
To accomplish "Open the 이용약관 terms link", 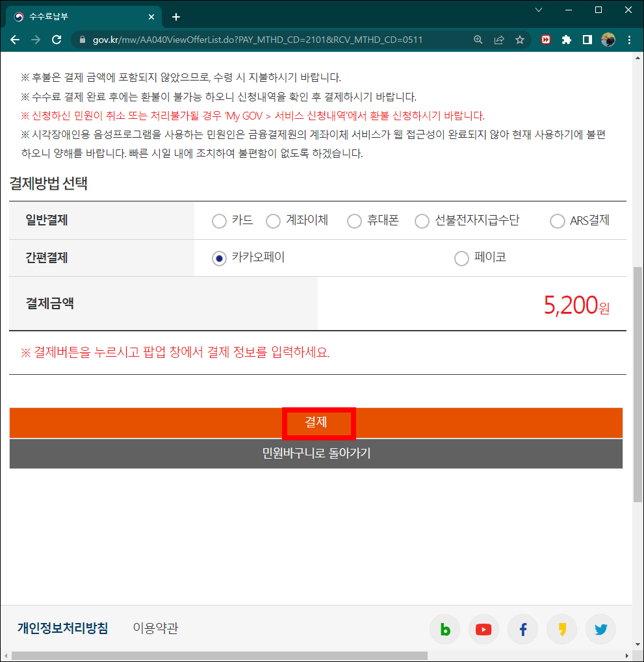I will [x=156, y=629].
